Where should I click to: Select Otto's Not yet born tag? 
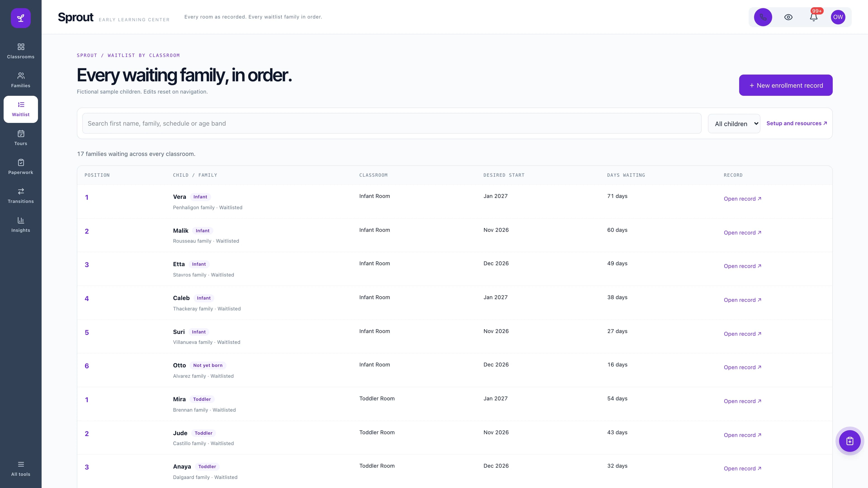click(x=208, y=365)
